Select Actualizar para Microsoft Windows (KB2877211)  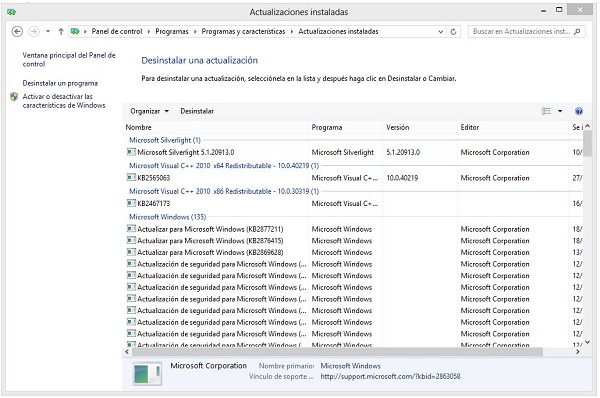[x=353, y=229]
